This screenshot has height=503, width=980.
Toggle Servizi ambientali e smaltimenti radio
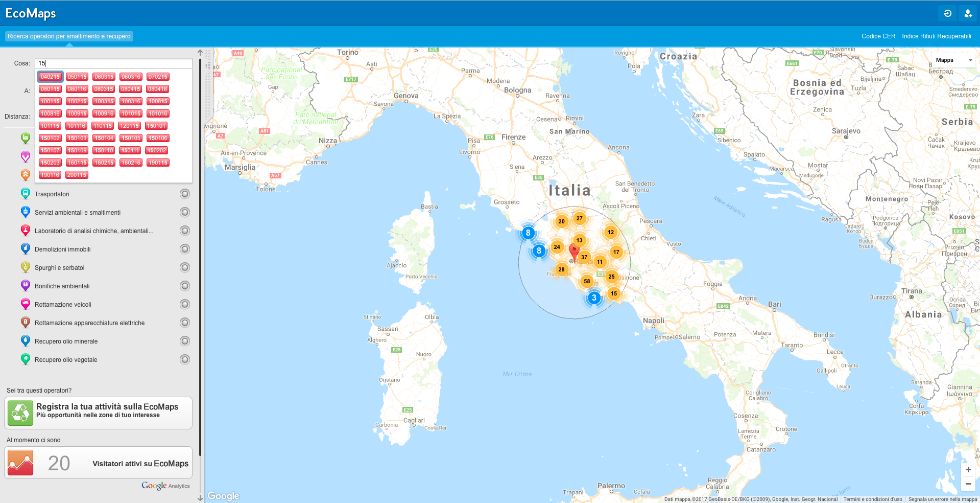click(185, 212)
